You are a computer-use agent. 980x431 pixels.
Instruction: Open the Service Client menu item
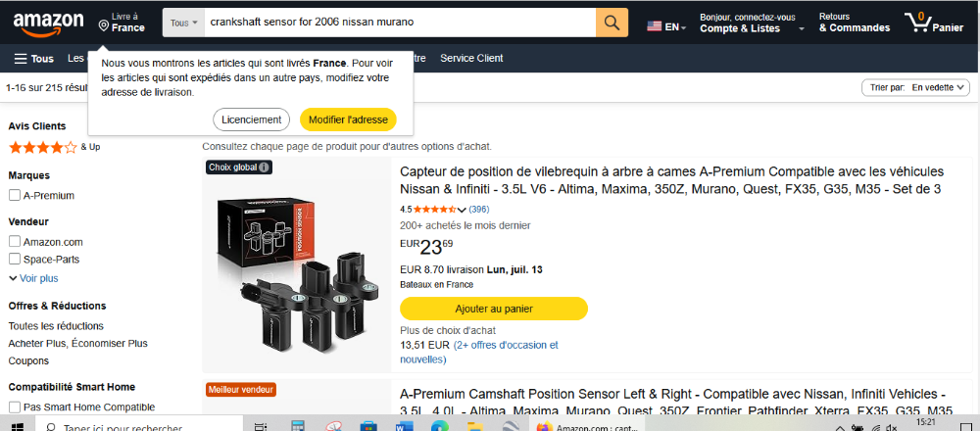click(471, 58)
